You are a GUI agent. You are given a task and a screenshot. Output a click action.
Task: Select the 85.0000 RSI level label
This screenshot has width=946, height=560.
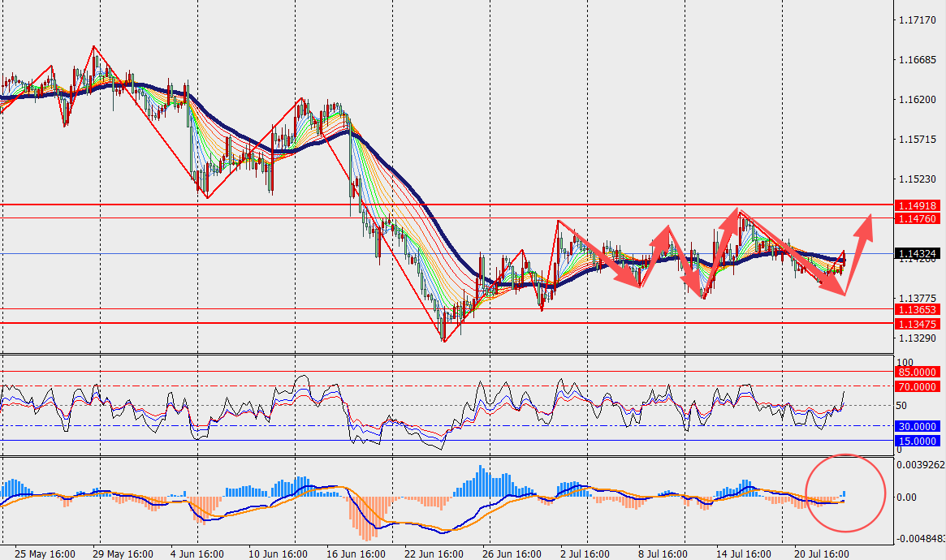pyautogui.click(x=917, y=373)
